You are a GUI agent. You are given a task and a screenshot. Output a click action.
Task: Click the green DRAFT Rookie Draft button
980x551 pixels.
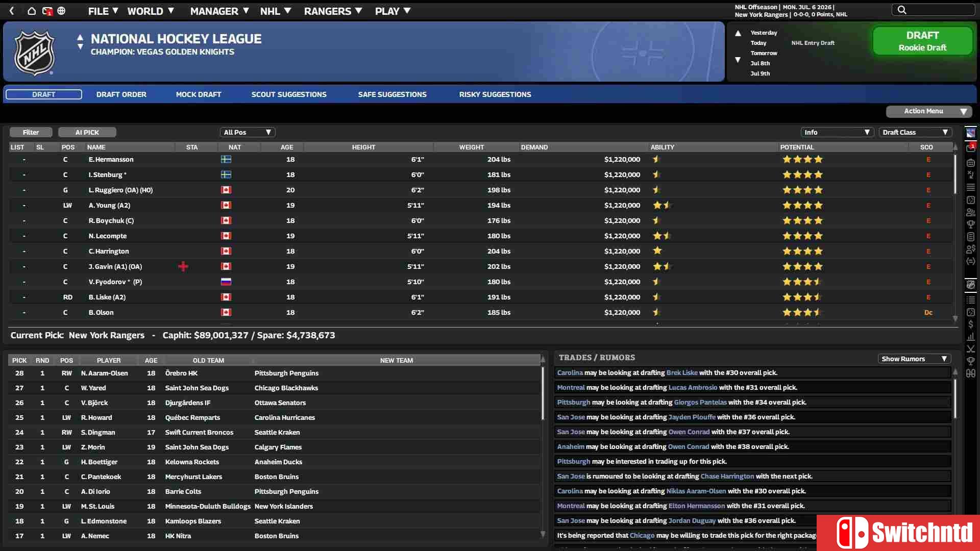click(x=922, y=41)
